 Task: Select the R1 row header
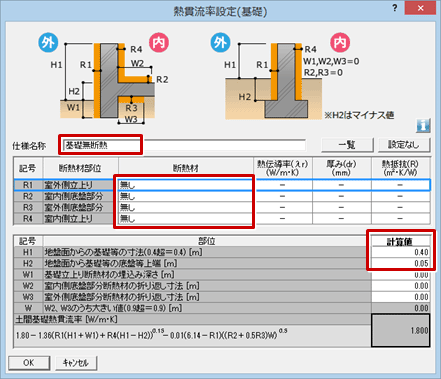click(x=28, y=185)
